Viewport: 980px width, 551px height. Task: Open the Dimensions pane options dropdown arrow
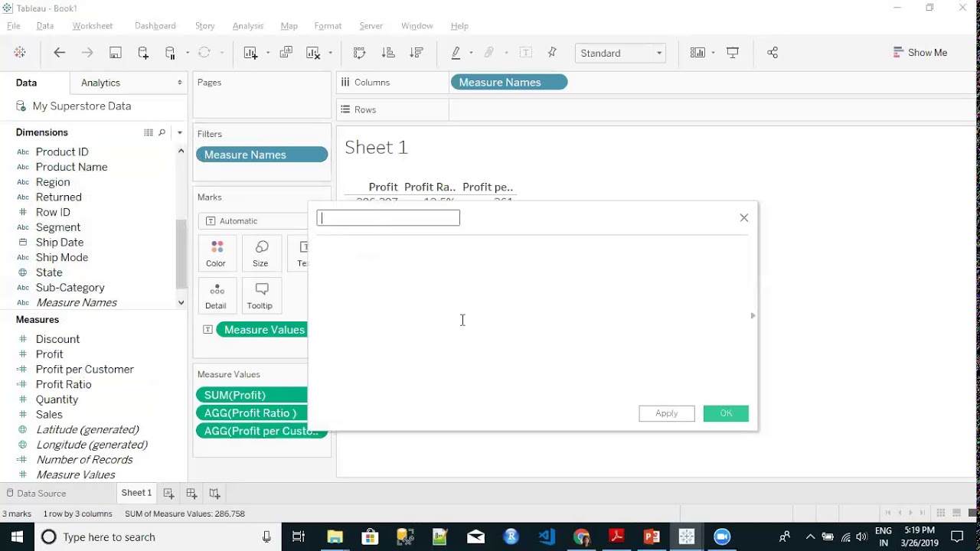tap(180, 132)
